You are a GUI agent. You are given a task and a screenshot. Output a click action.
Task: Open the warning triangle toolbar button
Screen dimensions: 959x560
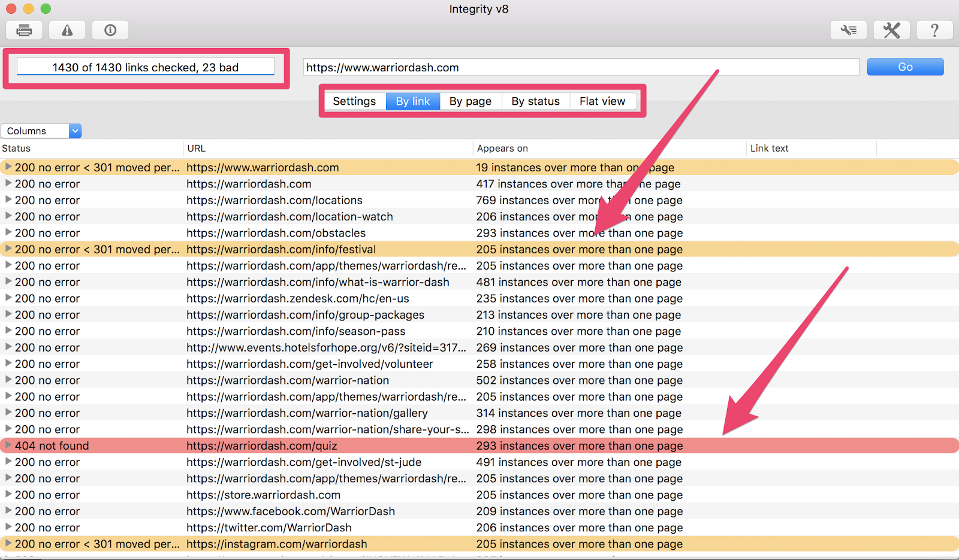click(67, 30)
